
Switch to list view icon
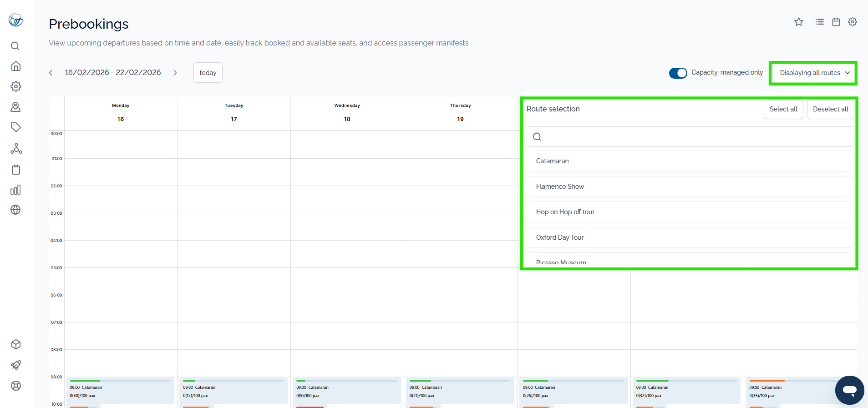click(820, 22)
